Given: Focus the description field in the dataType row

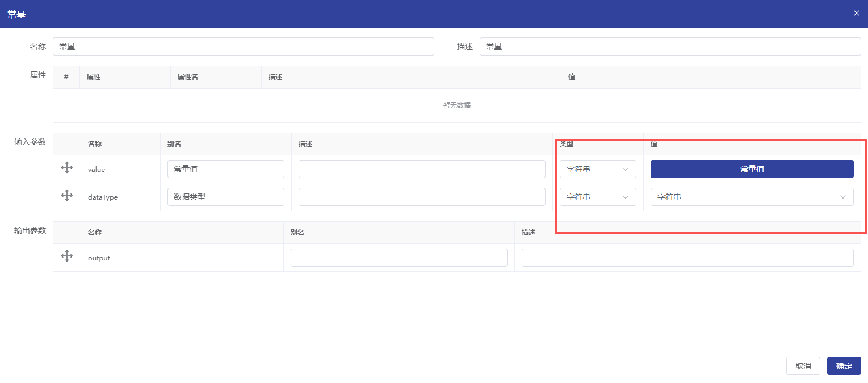Looking at the screenshot, I should (422, 197).
